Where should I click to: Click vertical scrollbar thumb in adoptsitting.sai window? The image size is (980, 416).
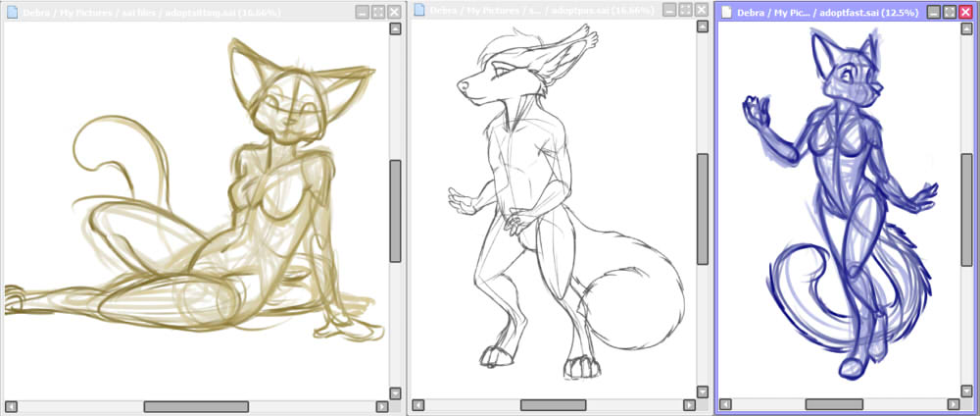[396, 211]
